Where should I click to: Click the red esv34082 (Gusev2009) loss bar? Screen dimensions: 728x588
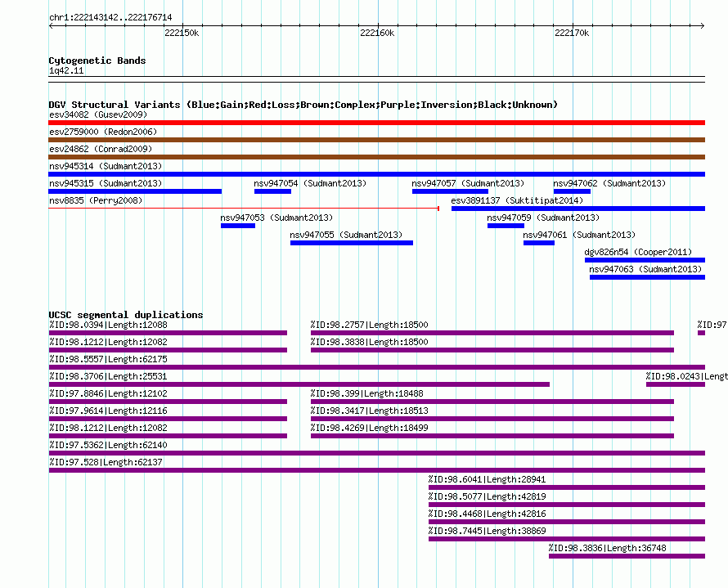tap(376, 123)
